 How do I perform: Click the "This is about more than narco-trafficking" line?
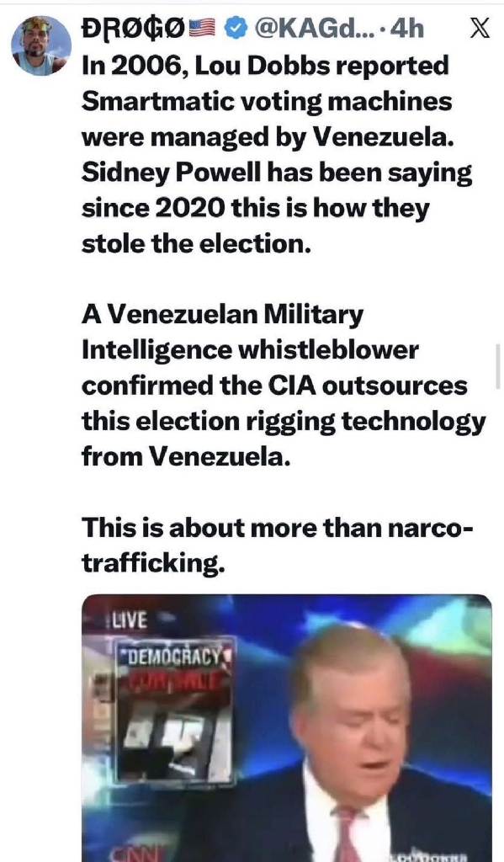point(277,545)
